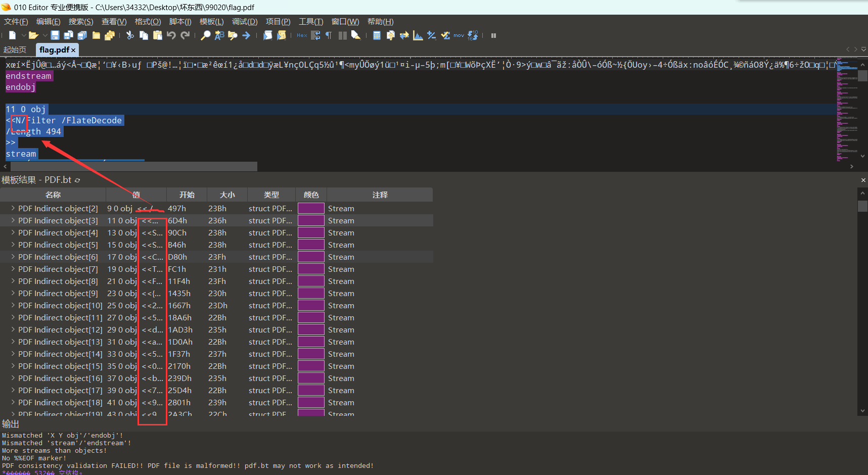Toggle whitespace pilcrow display

(329, 35)
